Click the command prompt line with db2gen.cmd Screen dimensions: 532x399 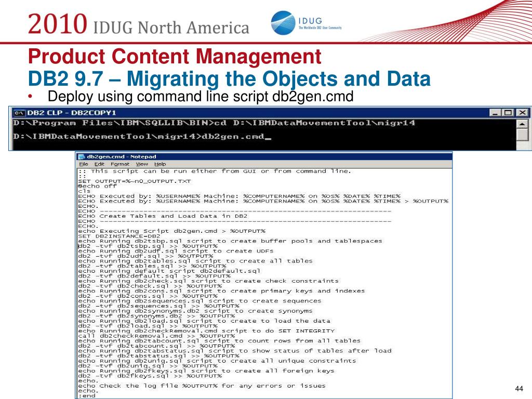pos(142,137)
